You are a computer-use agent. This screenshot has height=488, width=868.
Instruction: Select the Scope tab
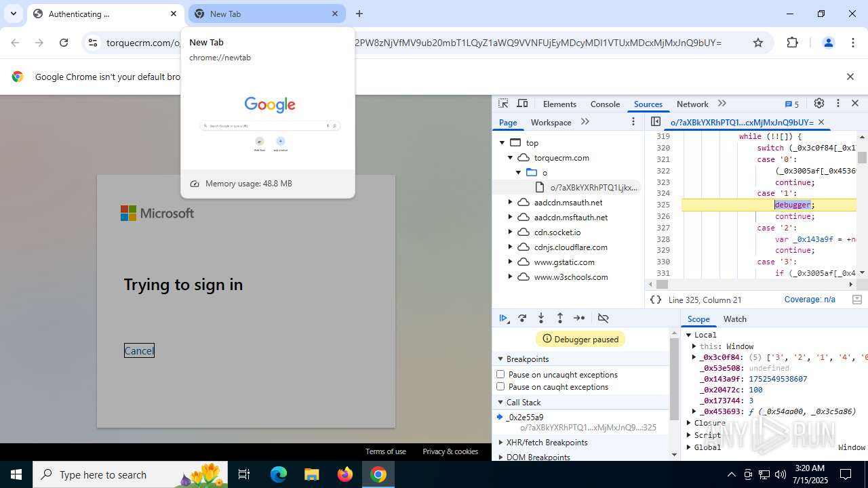click(698, 319)
